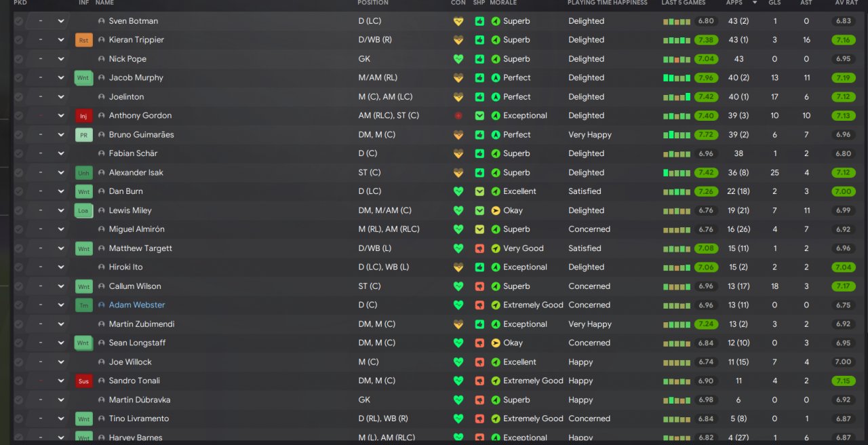Click Anthony Gordon's red injured condition icon
The image size is (868, 445).
pos(458,116)
